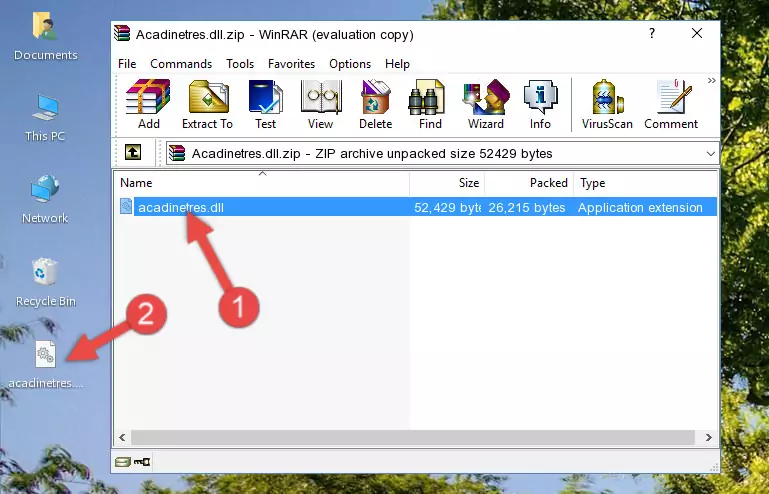Select the Documents desktop icon
Viewport: 769px width, 494px height.
pos(45,36)
